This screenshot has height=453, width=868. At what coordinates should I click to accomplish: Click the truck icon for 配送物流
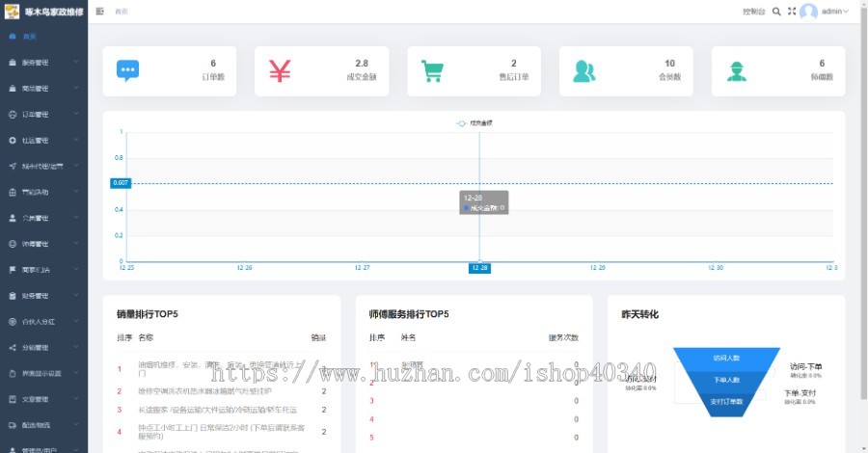(x=13, y=425)
